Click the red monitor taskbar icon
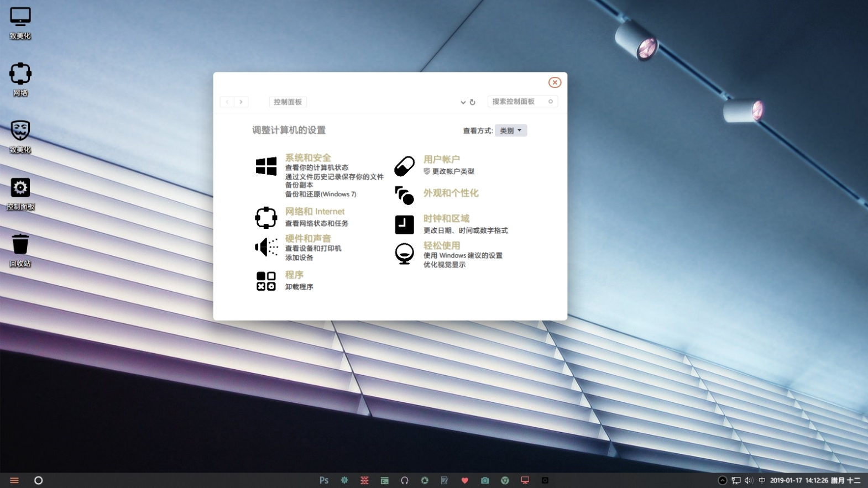Viewport: 868px width, 488px height. tap(525, 480)
